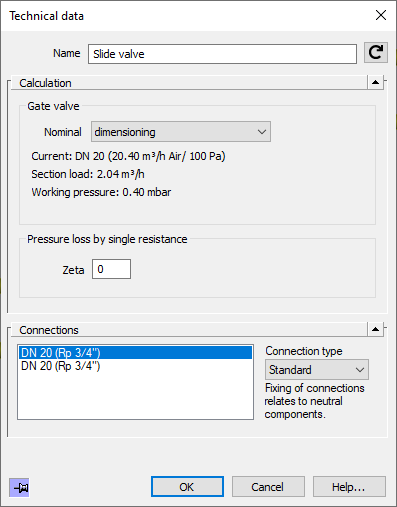Click the Working pressure 0.40 mbar text
The height and width of the screenshot is (507, 397).
coord(101,192)
